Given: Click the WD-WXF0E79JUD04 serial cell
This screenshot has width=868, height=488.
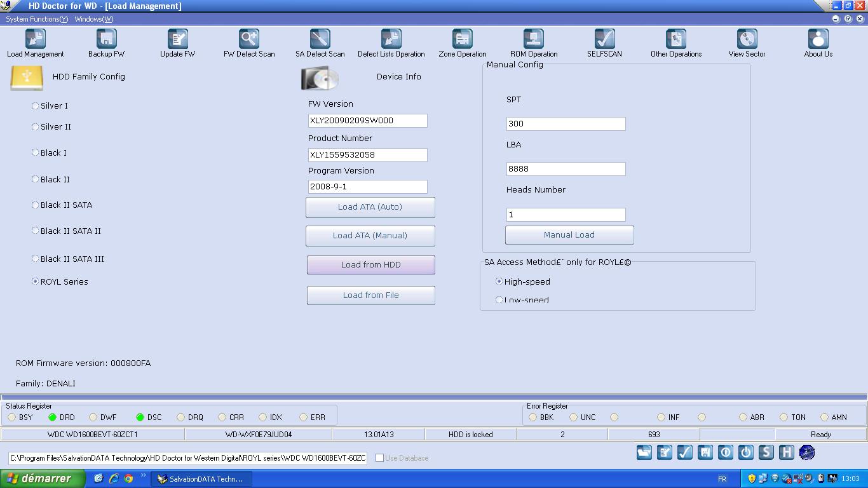Looking at the screenshot, I should tap(259, 435).
